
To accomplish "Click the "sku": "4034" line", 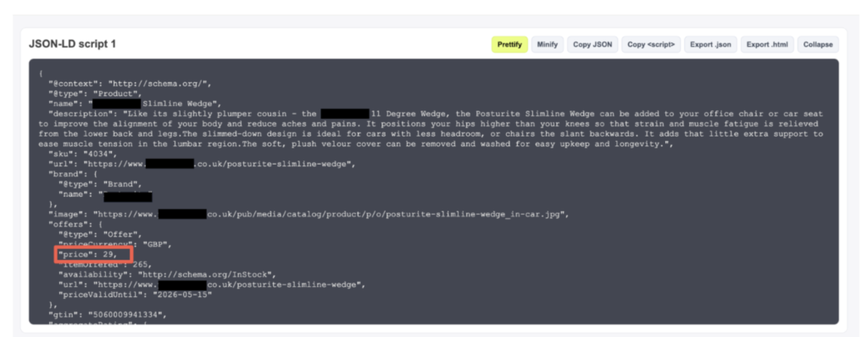I will coord(83,154).
